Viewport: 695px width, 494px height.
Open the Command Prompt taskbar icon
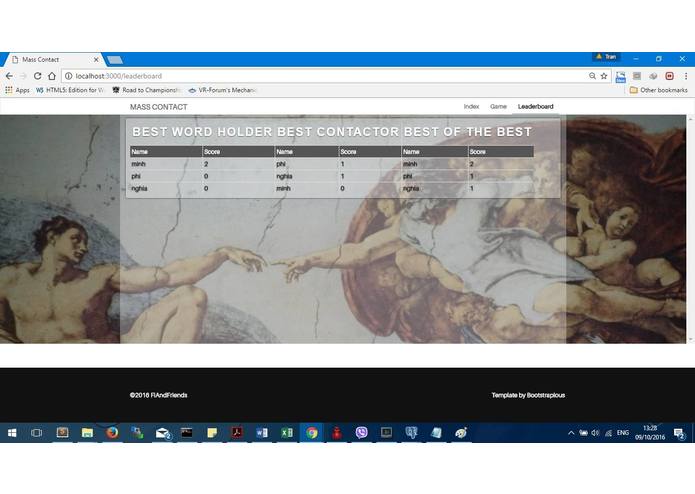(187, 432)
